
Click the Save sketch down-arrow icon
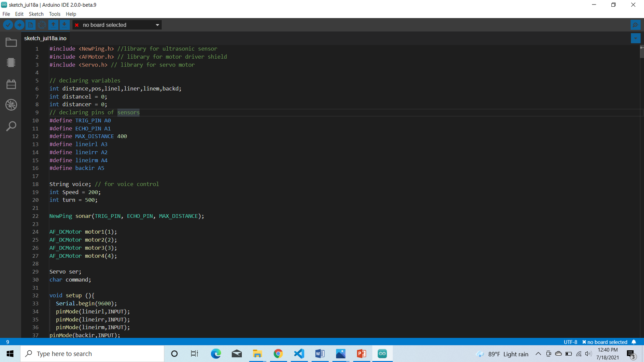(64, 25)
